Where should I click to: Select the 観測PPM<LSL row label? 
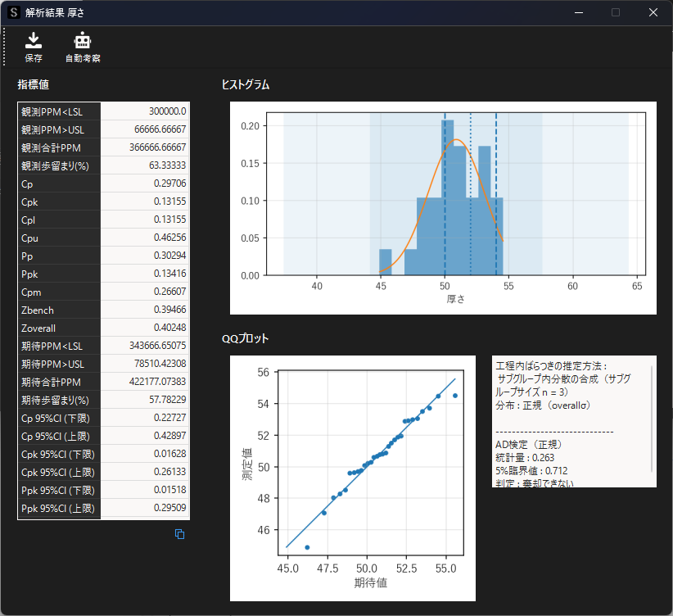point(59,111)
